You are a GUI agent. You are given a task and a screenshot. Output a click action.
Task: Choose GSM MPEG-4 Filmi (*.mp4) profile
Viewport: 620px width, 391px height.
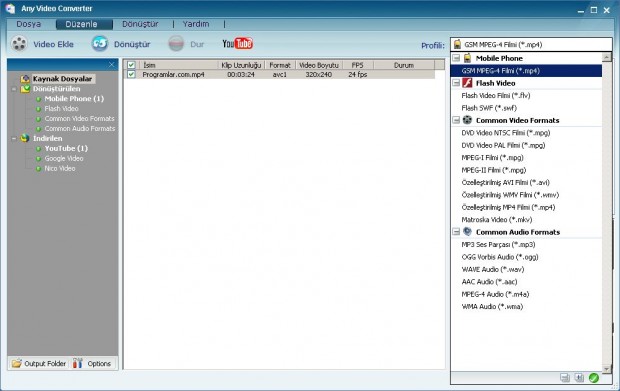tap(526, 71)
